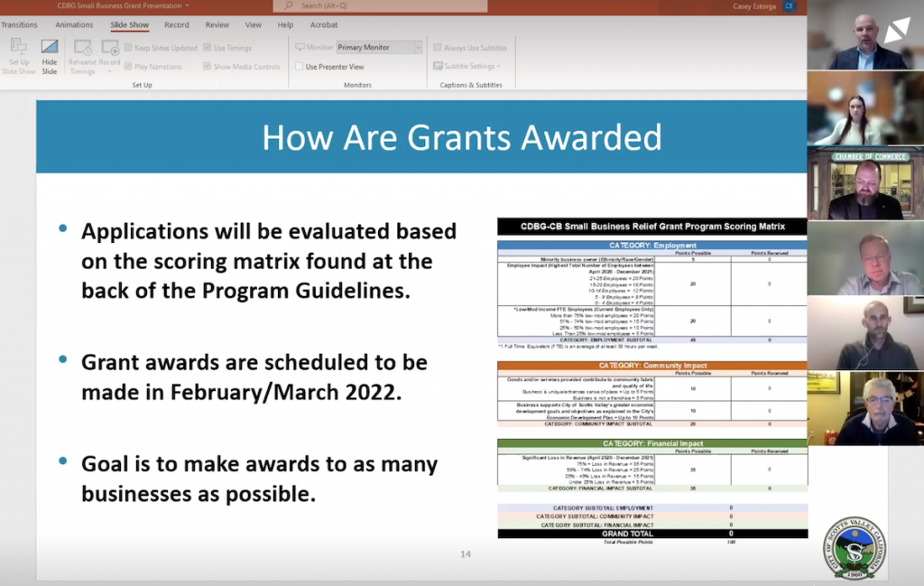Viewport: 924px width, 586px height.
Task: Toggle the Keep Slides Updated checkbox
Action: (x=128, y=48)
